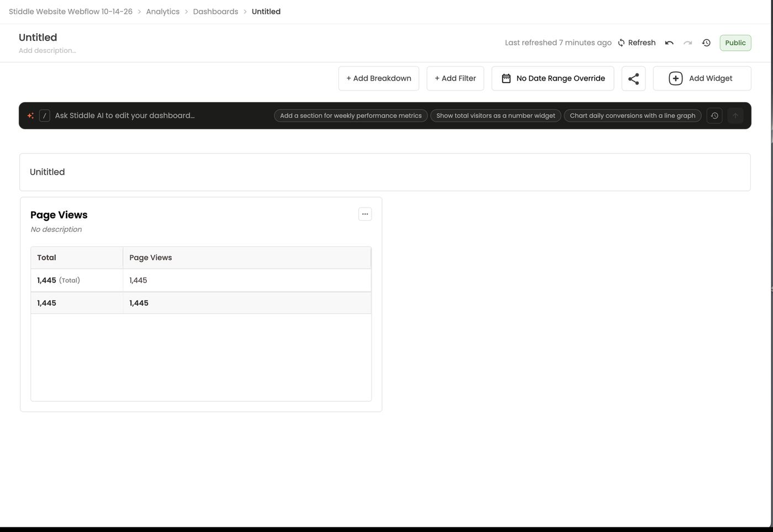Go to Dashboards breadcrumb
This screenshot has height=532, width=773.
click(x=216, y=12)
